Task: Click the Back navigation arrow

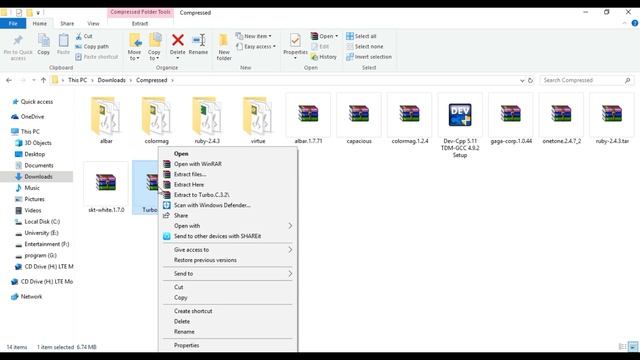Action: pyautogui.click(x=9, y=80)
